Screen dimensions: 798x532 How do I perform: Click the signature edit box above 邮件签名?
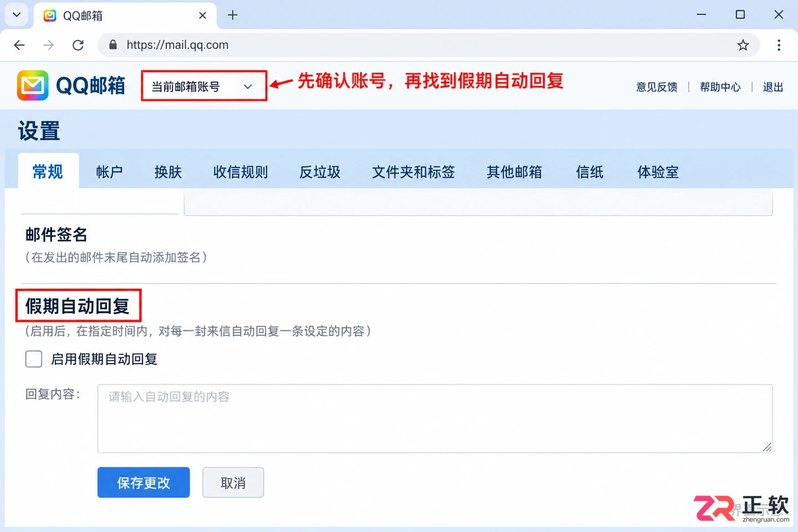pyautogui.click(x=478, y=203)
